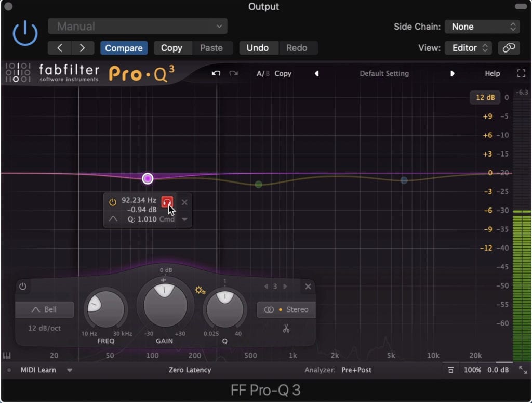Image resolution: width=532 pixels, height=403 pixels.
Task: Click the FabFilter undo arrow icon
Action: [216, 73]
